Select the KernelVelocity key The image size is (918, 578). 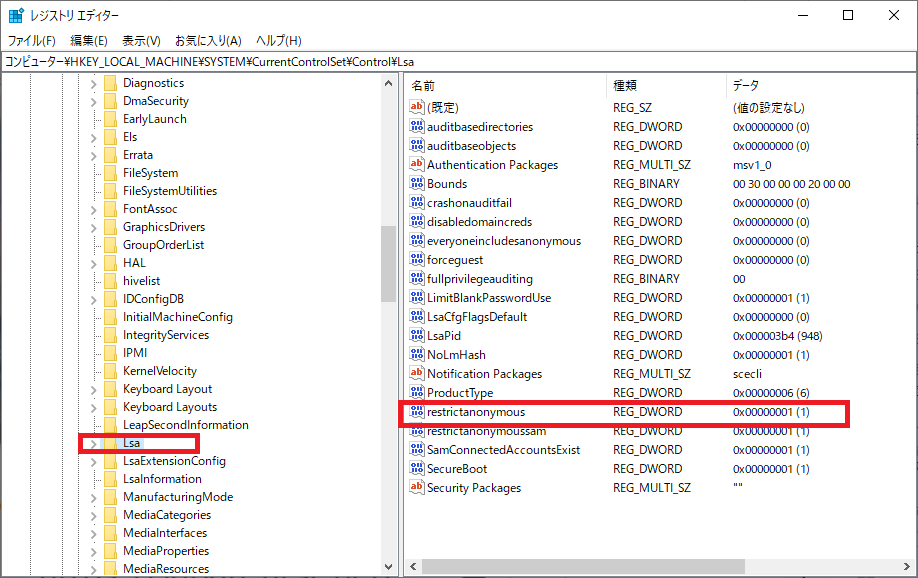(160, 371)
